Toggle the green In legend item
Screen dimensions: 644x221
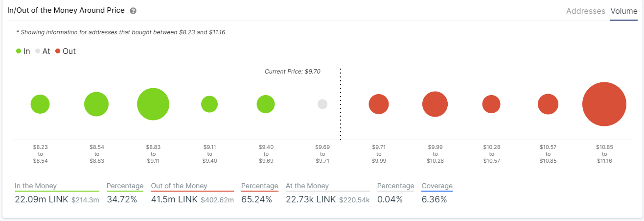pyautogui.click(x=23, y=51)
